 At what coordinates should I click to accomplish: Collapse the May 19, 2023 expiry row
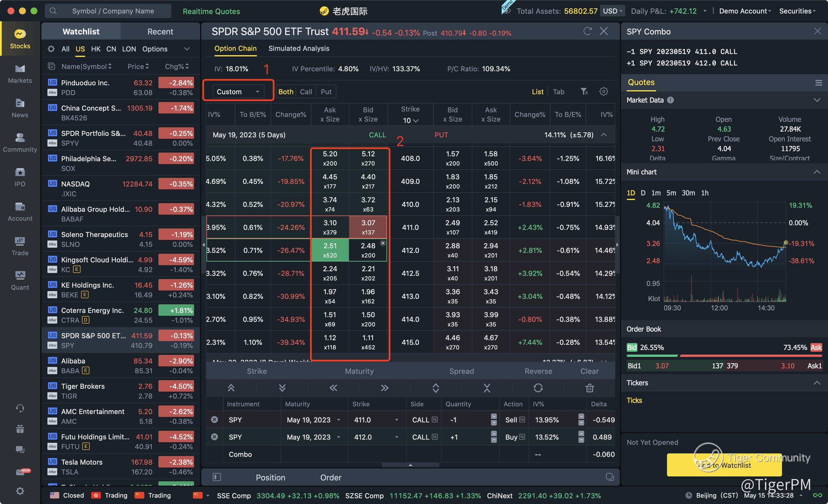tap(604, 135)
